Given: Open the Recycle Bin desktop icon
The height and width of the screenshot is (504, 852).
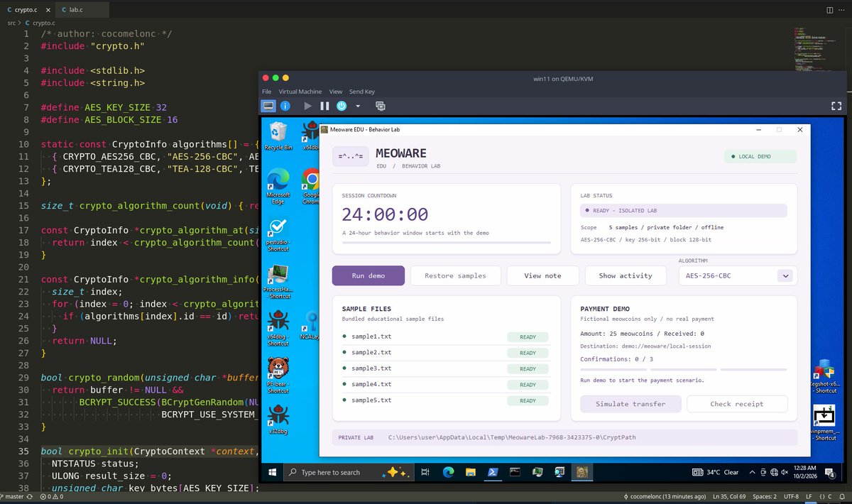Looking at the screenshot, I should (x=278, y=135).
